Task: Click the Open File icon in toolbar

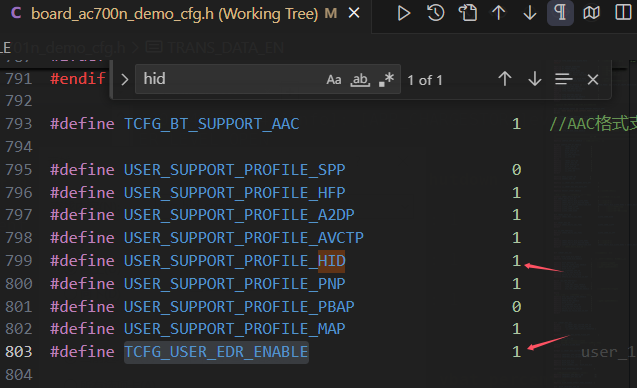Action: [468, 13]
